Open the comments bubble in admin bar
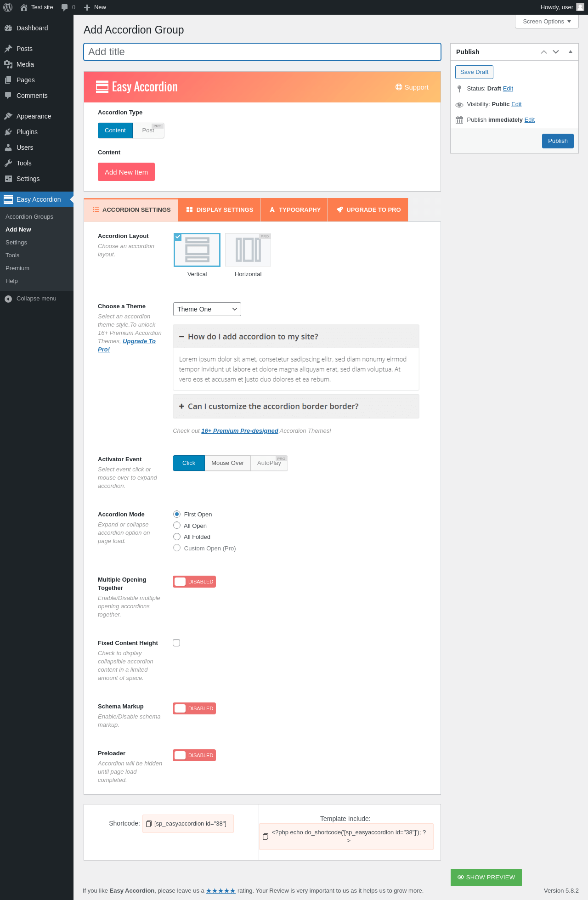This screenshot has width=588, height=900. tap(65, 7)
